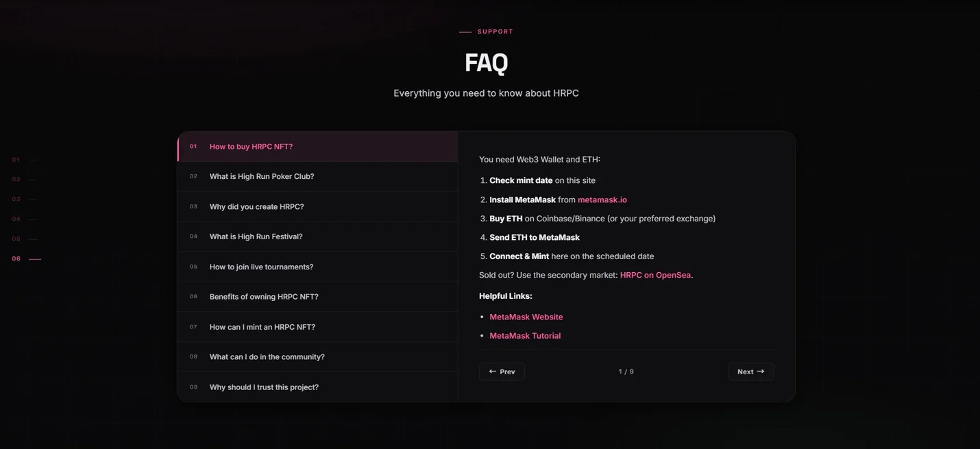Visit the MetaMask Website link
This screenshot has height=449, width=980.
[526, 317]
